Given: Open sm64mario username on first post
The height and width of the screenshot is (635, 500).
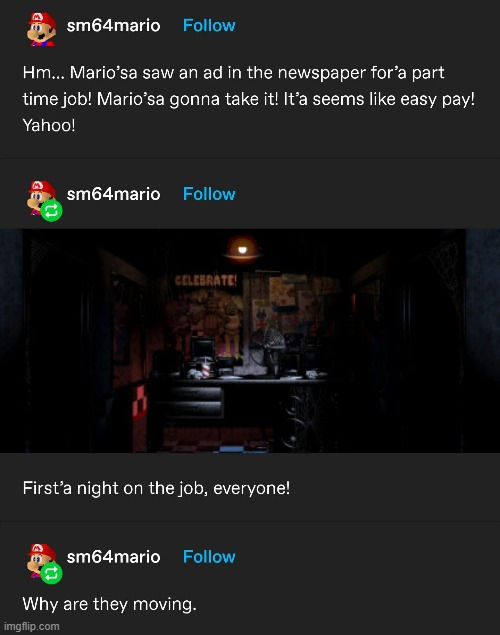Looking at the screenshot, I should pyautogui.click(x=113, y=26).
